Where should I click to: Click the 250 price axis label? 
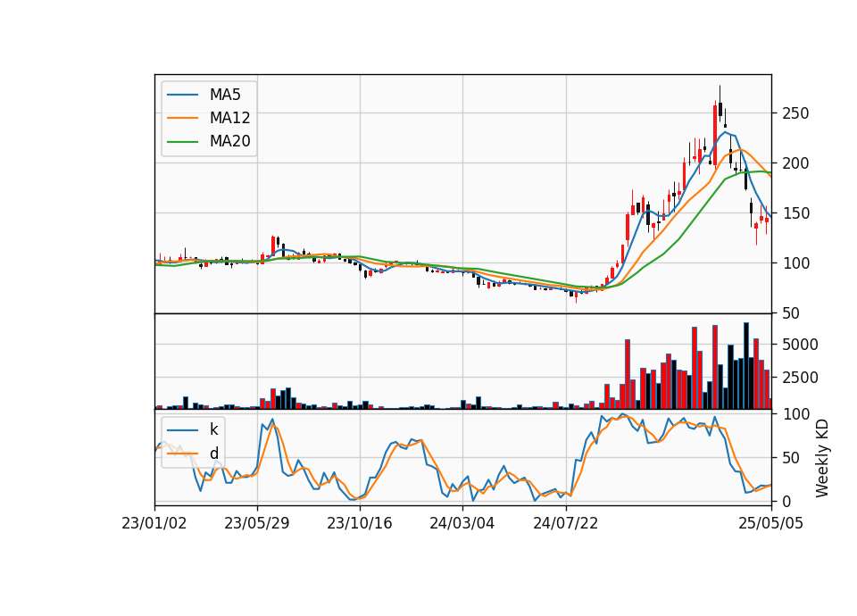[x=795, y=113]
